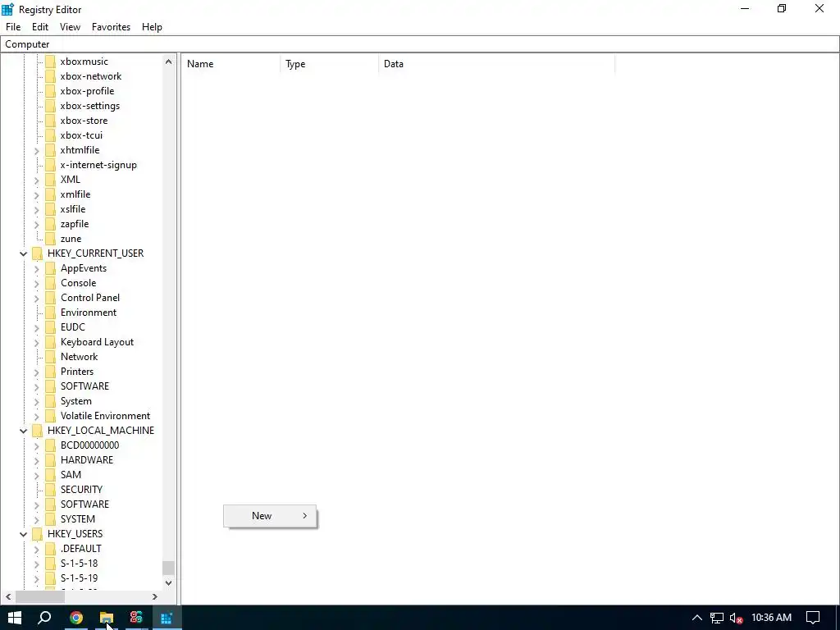The height and width of the screenshot is (630, 840).
Task: Click the XML folder icon
Action: [50, 180]
